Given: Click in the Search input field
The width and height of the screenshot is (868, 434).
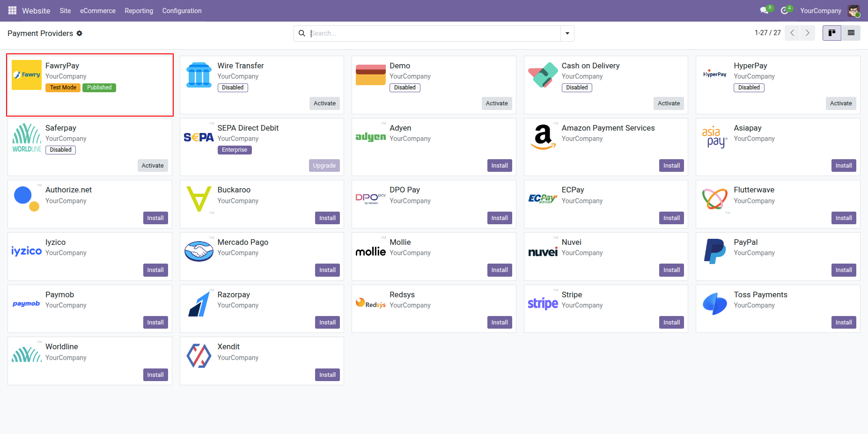Looking at the screenshot, I should click(x=434, y=33).
